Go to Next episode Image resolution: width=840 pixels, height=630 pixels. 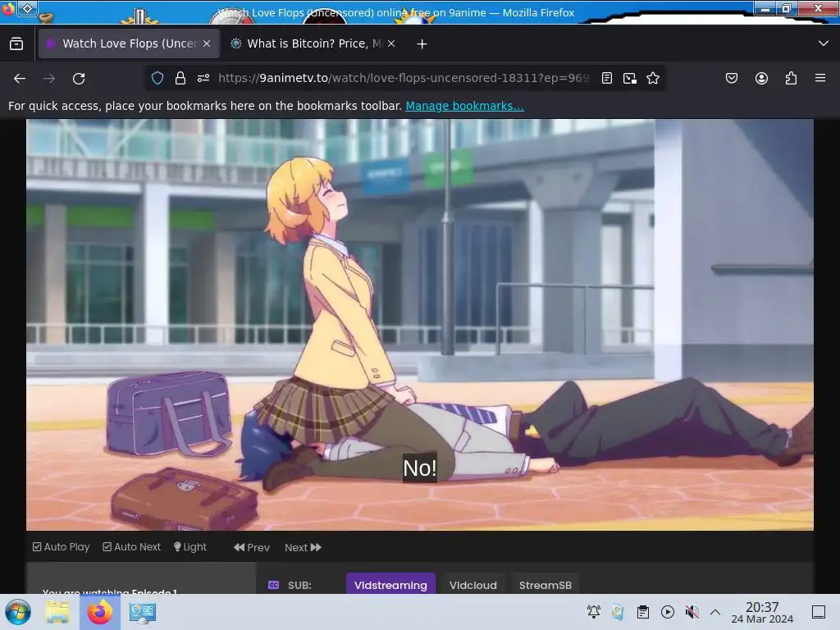pyautogui.click(x=304, y=547)
